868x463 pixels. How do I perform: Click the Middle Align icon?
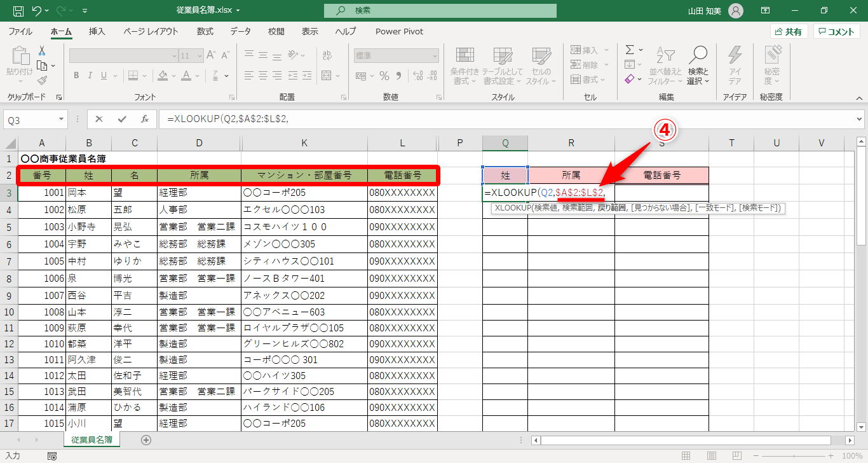264,56
